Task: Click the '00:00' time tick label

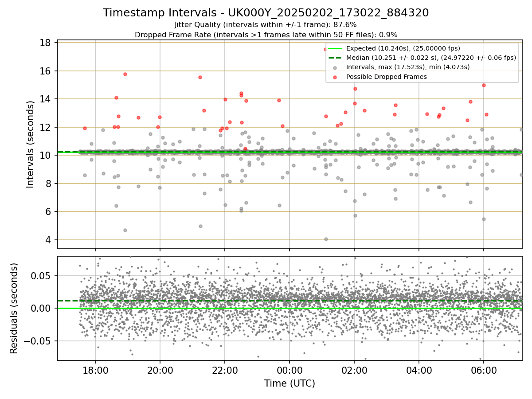Action: (289, 370)
